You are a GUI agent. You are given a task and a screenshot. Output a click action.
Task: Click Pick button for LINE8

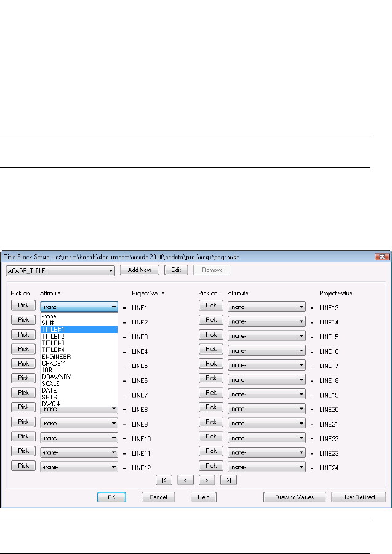(23, 407)
